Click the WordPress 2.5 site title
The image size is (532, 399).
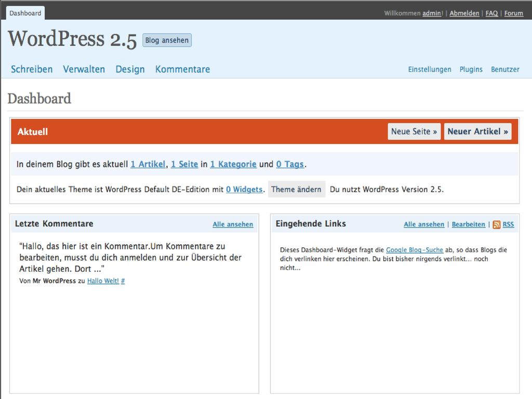[x=72, y=39]
